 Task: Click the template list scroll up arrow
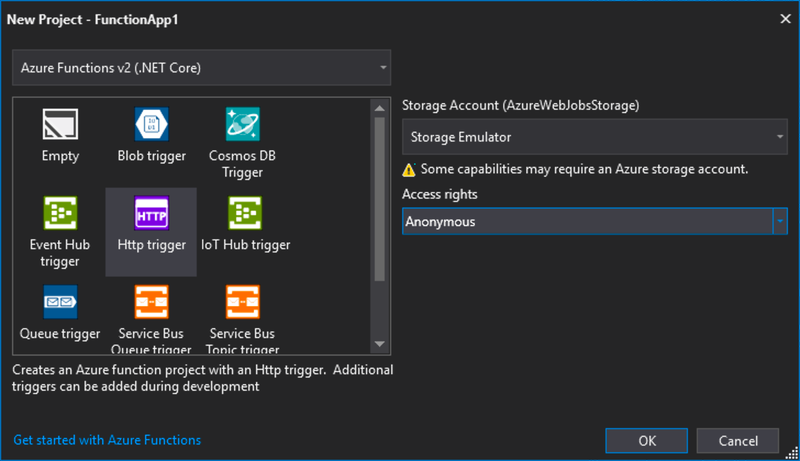[x=380, y=108]
